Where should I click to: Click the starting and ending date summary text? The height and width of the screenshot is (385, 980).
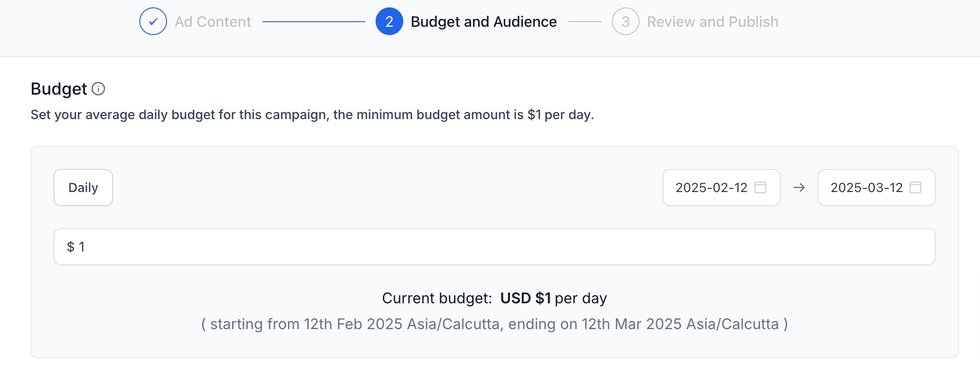[x=495, y=324]
